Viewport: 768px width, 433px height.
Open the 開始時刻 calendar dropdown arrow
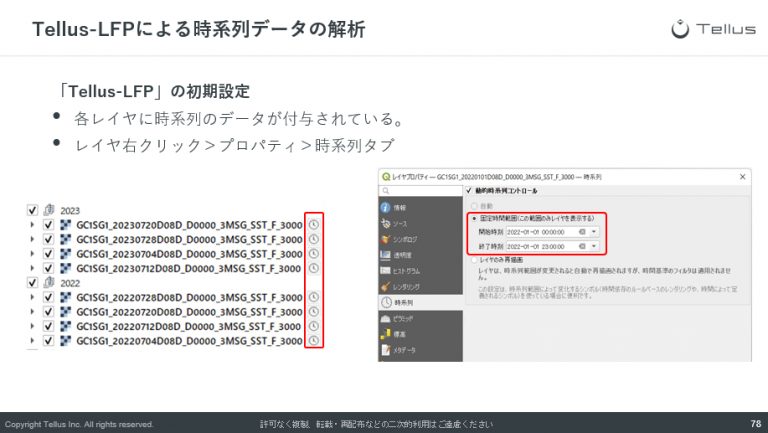[594, 232]
